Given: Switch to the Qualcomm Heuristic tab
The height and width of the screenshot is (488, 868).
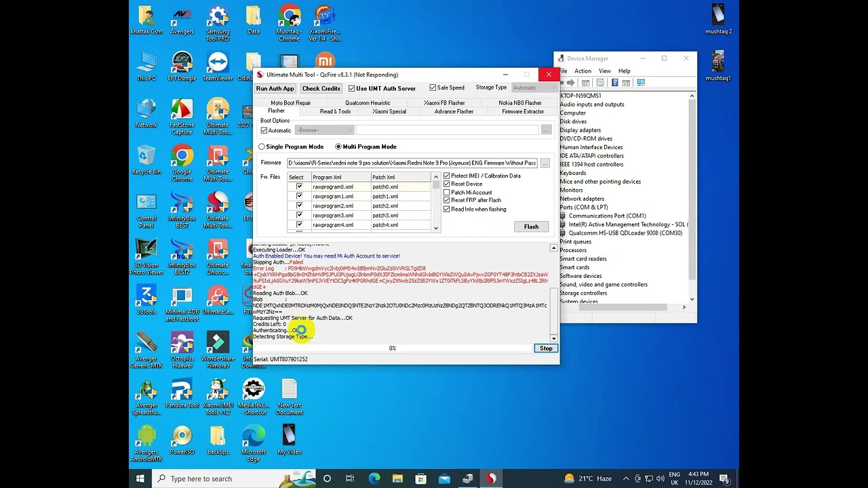Looking at the screenshot, I should pos(368,103).
